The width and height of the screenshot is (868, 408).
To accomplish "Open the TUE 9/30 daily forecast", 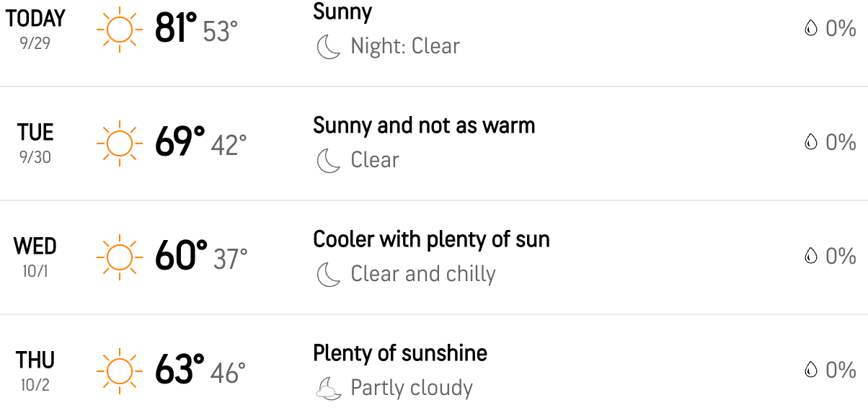I will tap(434, 143).
